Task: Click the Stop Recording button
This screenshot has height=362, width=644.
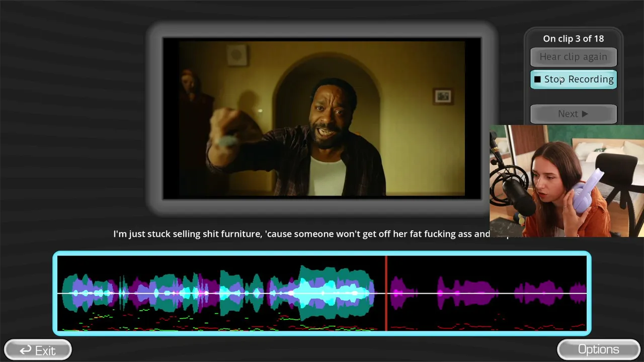Action: [574, 79]
